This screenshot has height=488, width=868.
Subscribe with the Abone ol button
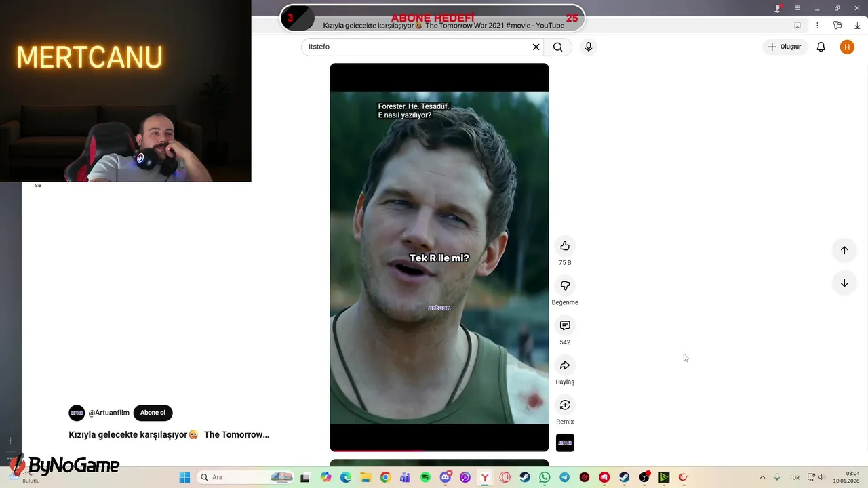[153, 413]
